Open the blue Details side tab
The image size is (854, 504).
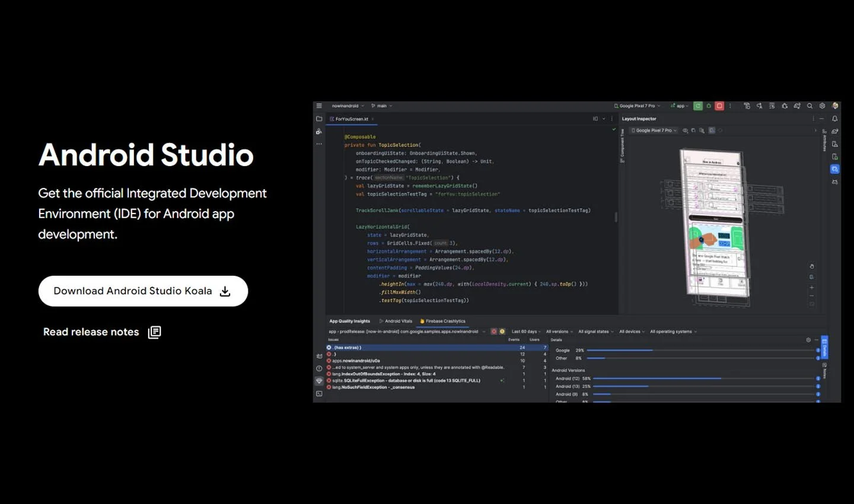pyautogui.click(x=824, y=348)
